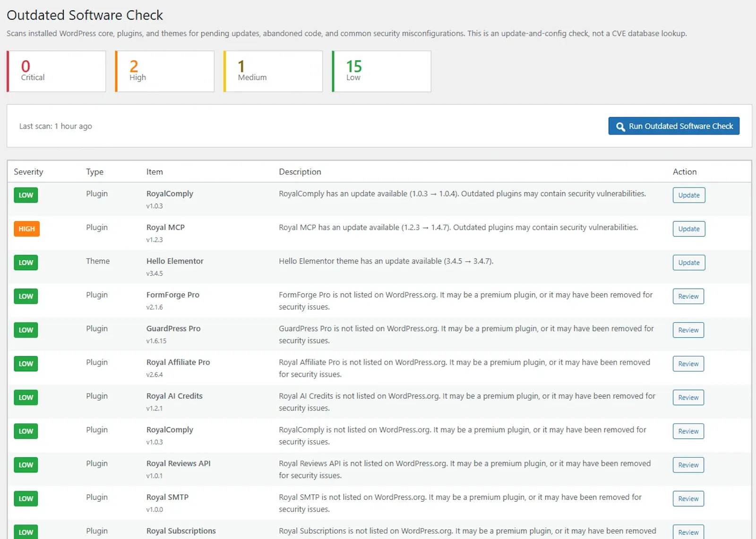Select the Royal SMTP item name
The width and height of the screenshot is (756, 539).
click(167, 497)
